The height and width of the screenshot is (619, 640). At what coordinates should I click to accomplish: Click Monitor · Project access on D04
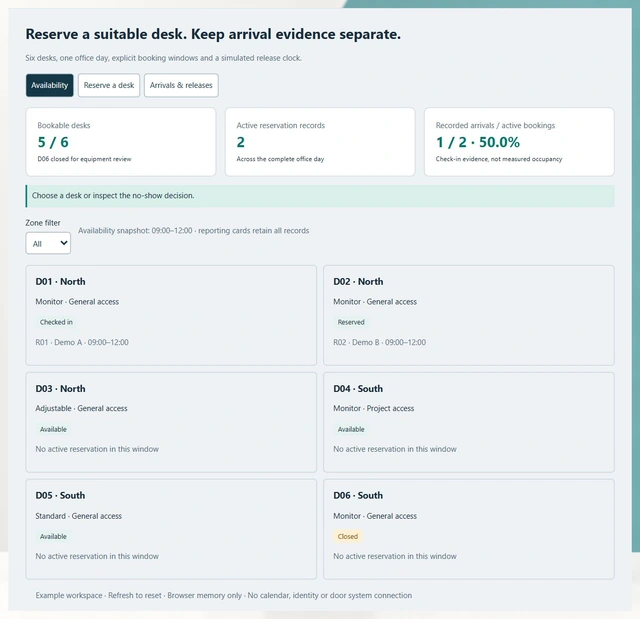pos(373,408)
